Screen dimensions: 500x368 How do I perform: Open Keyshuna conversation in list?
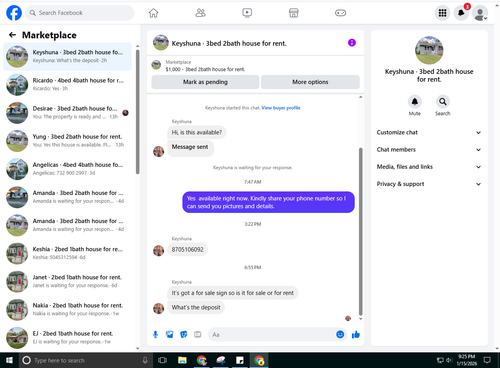click(68, 56)
